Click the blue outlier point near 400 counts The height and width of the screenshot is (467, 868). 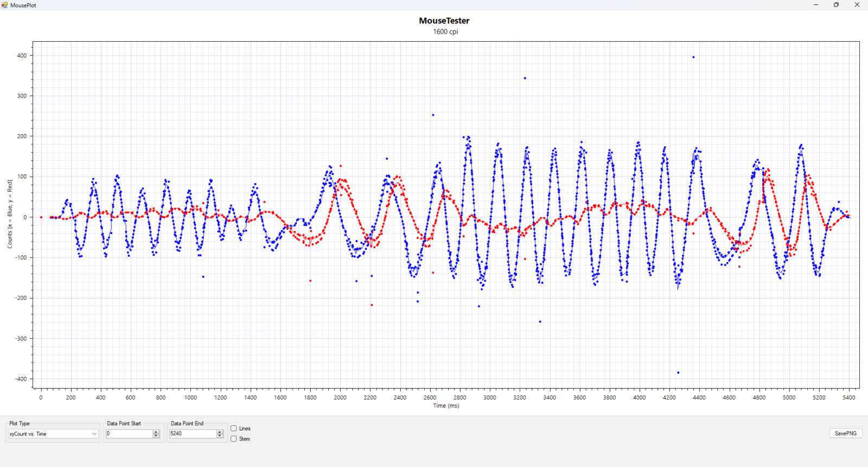[693, 57]
